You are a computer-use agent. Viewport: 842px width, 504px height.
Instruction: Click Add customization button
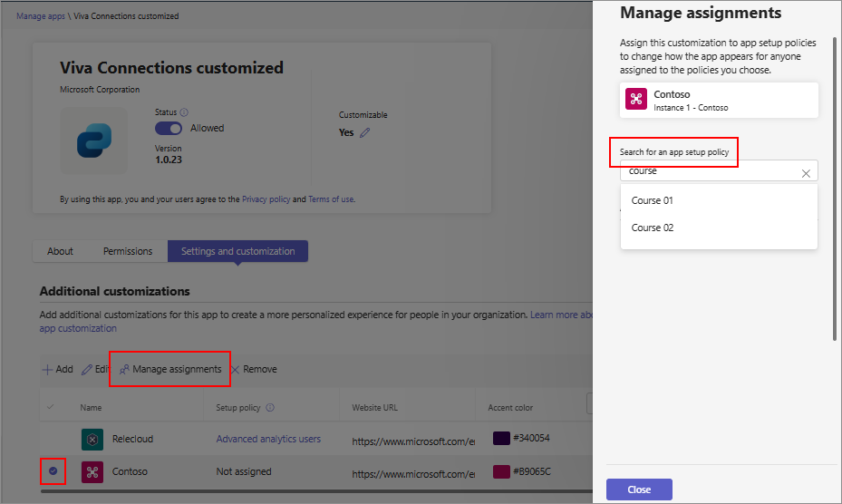(57, 369)
